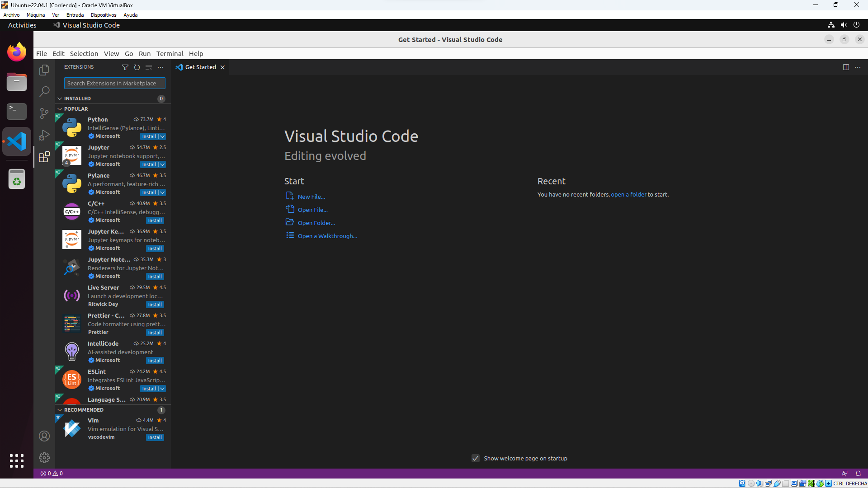
Task: Click the Open Folder... link
Action: pyautogui.click(x=316, y=223)
